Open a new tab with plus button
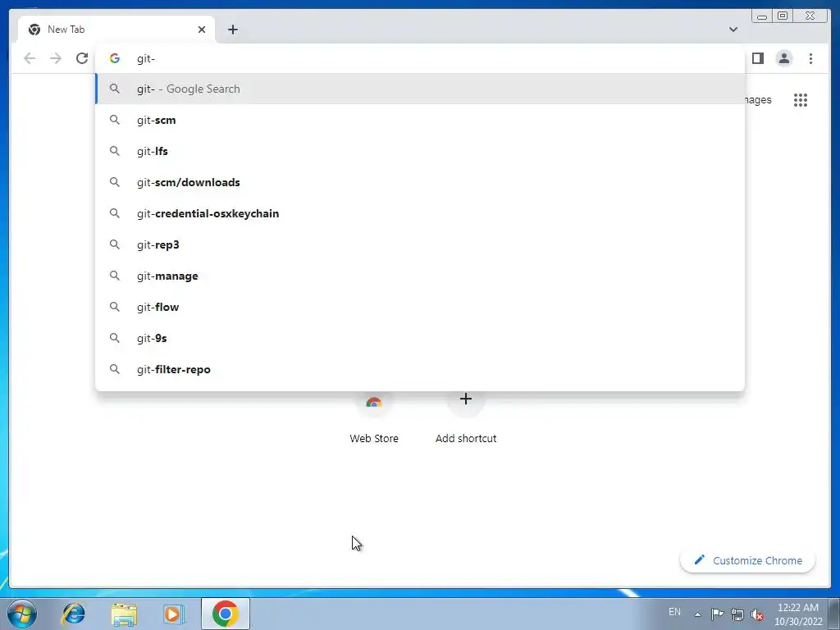 232,30
